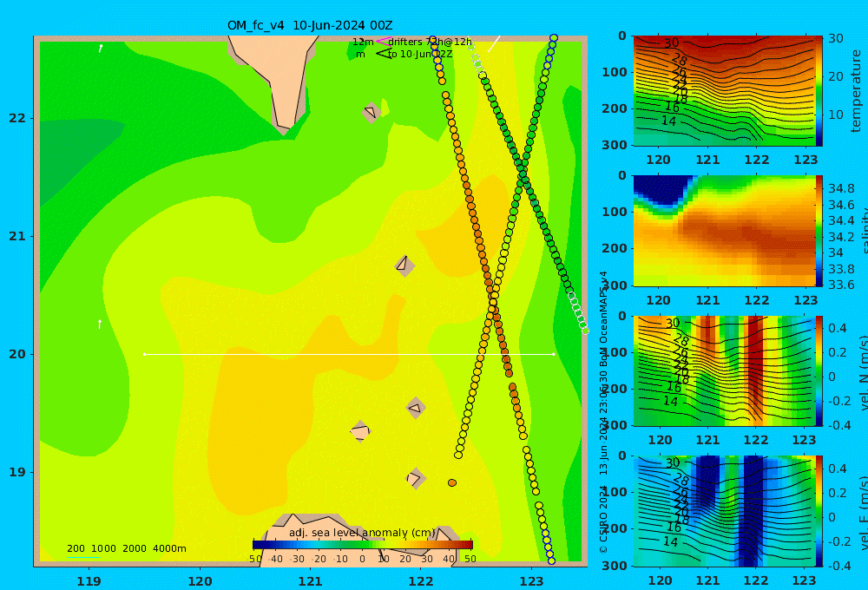Click the 'vel. N (m/s)' axis label
Image resolution: width=868 pixels, height=590 pixels.
point(864,372)
